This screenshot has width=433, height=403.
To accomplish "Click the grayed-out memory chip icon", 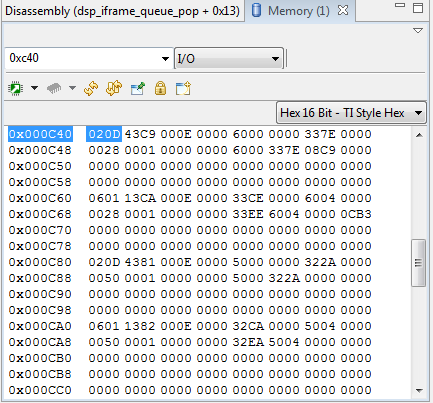I will click(x=54, y=88).
